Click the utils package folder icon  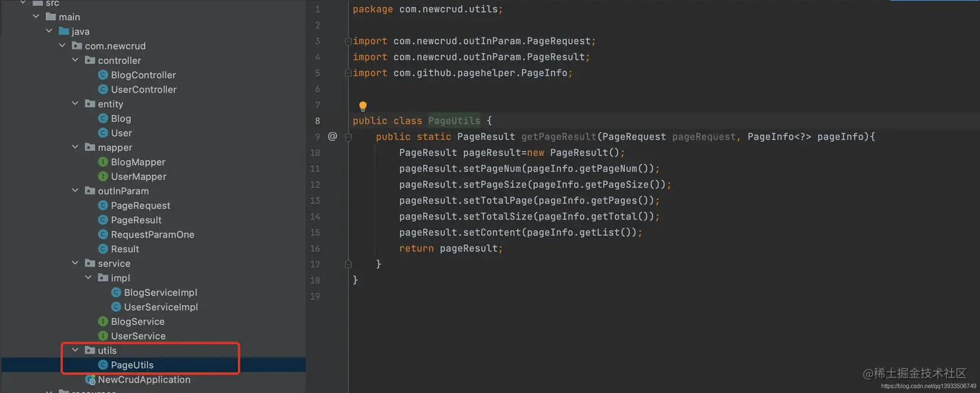90,350
